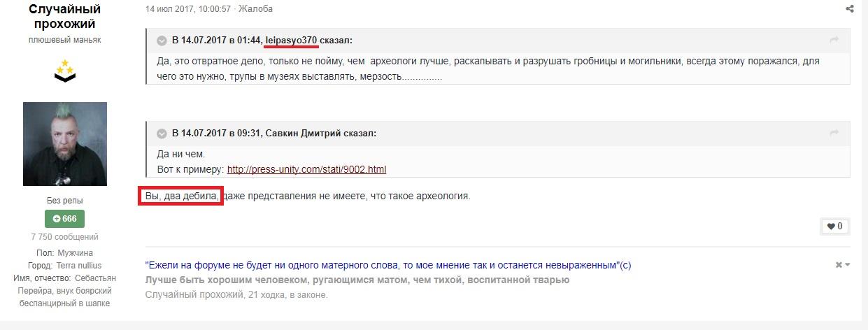Open the share post icon
The width and height of the screenshot is (868, 330).
point(849,9)
